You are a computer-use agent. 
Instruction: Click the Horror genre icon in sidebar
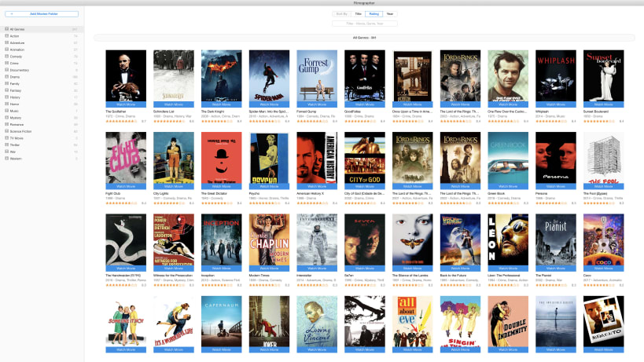point(6,104)
